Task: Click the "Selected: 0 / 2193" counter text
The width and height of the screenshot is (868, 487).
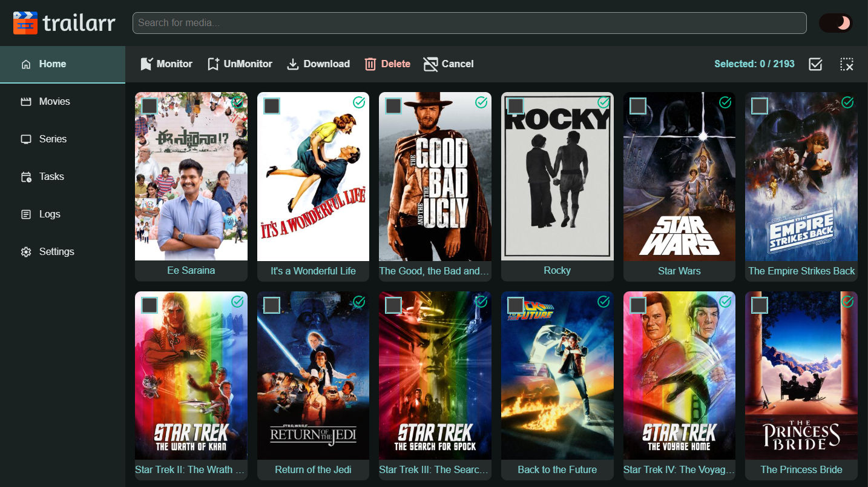Action: point(754,64)
